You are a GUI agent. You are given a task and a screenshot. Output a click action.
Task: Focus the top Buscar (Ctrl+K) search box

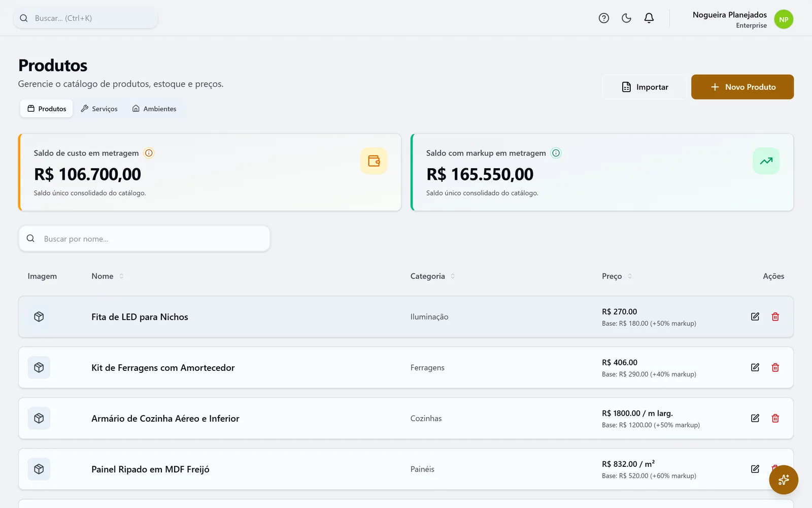(85, 18)
